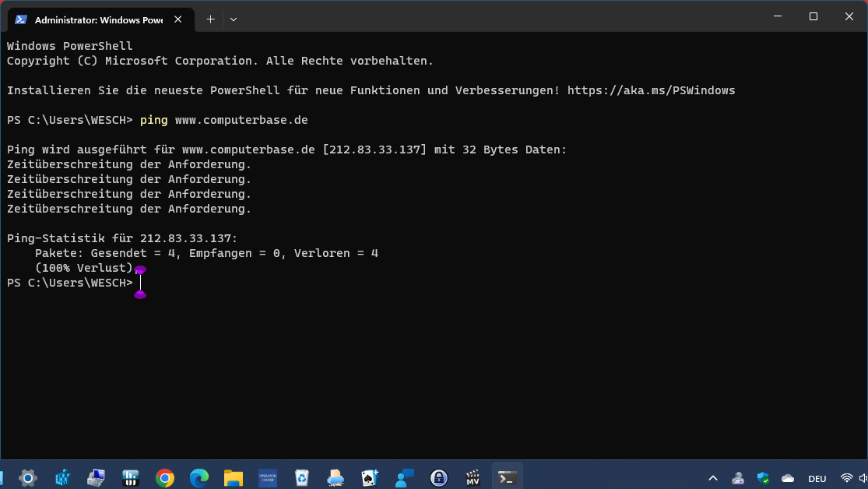Select the Administrator: Windows PowerShell tab
This screenshot has height=489, width=868.
(x=100, y=19)
